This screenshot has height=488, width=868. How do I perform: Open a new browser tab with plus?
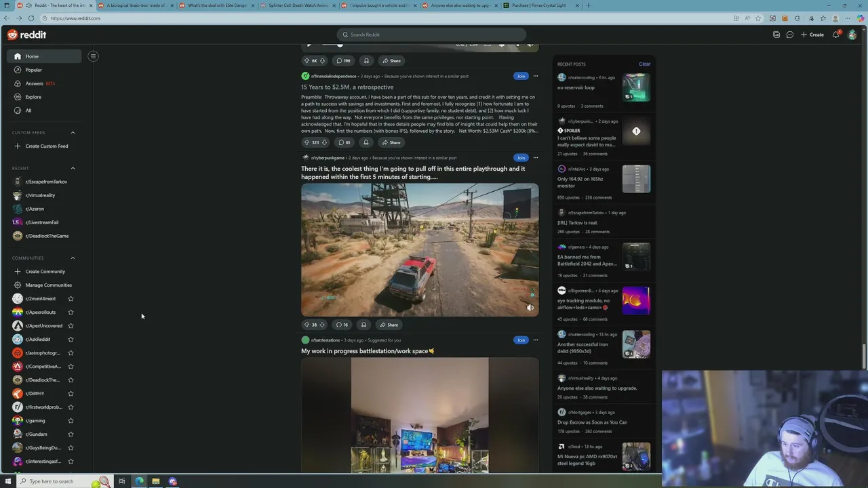click(x=588, y=5)
